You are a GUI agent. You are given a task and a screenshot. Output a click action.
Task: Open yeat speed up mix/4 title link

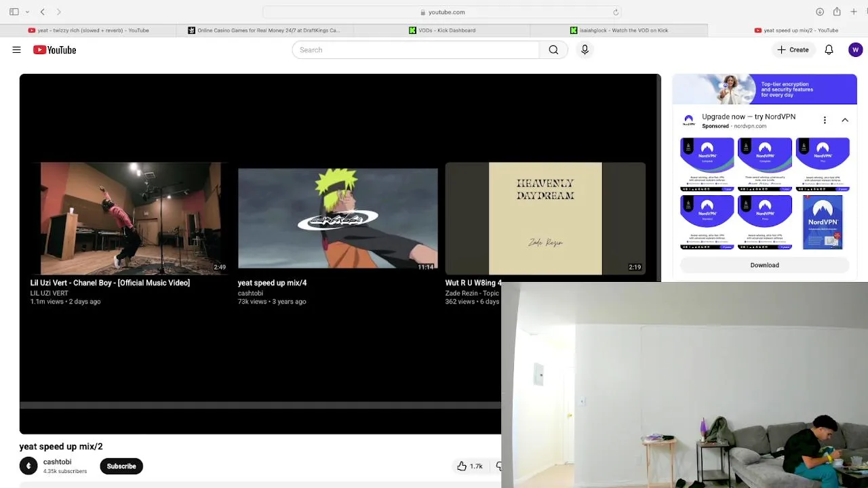tap(272, 283)
